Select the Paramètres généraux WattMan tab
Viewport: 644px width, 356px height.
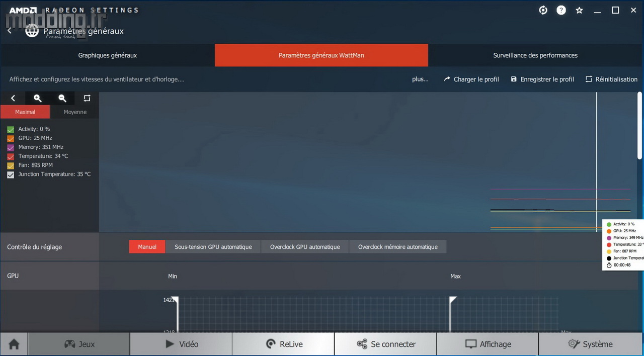tap(321, 55)
